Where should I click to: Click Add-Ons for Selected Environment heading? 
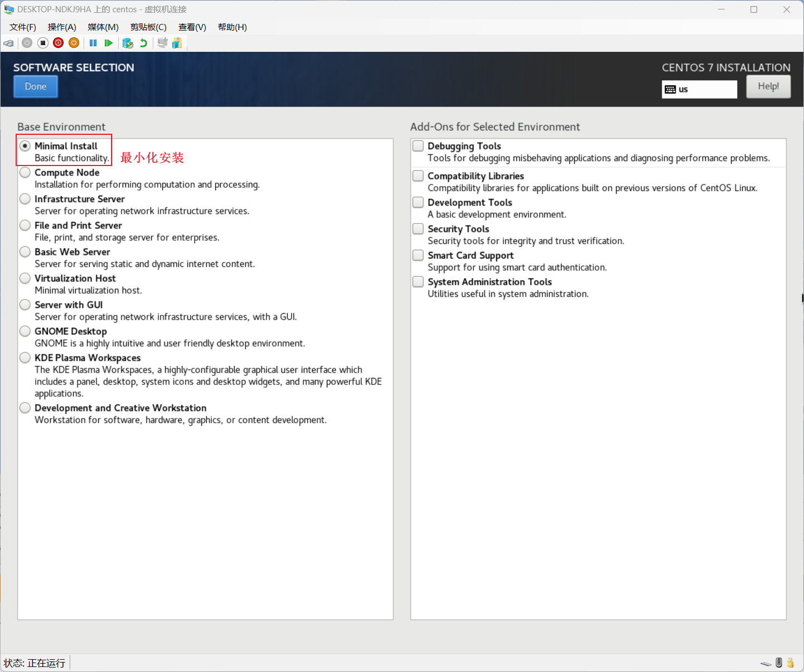point(495,126)
